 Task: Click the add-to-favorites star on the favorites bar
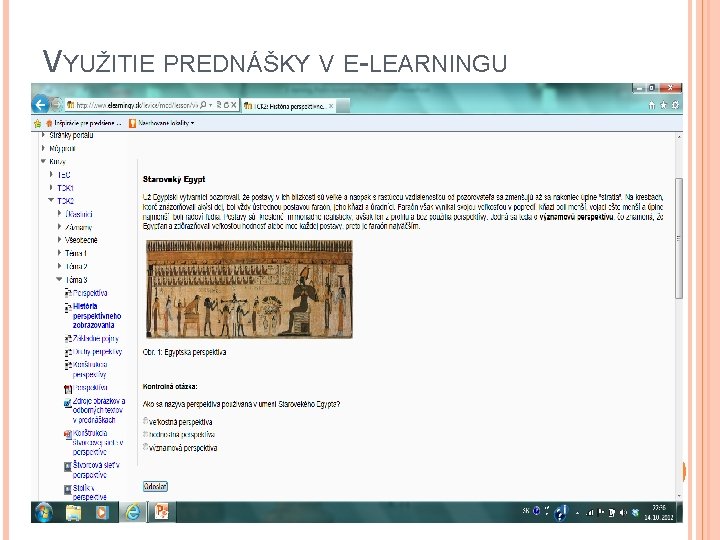(x=38, y=123)
